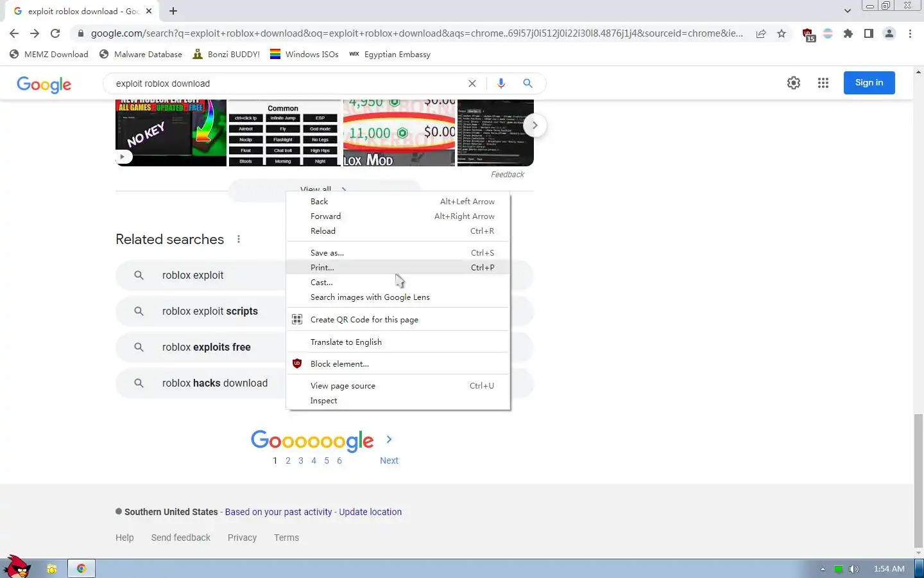
Task: Choose Translate to English
Action: pyautogui.click(x=398, y=342)
